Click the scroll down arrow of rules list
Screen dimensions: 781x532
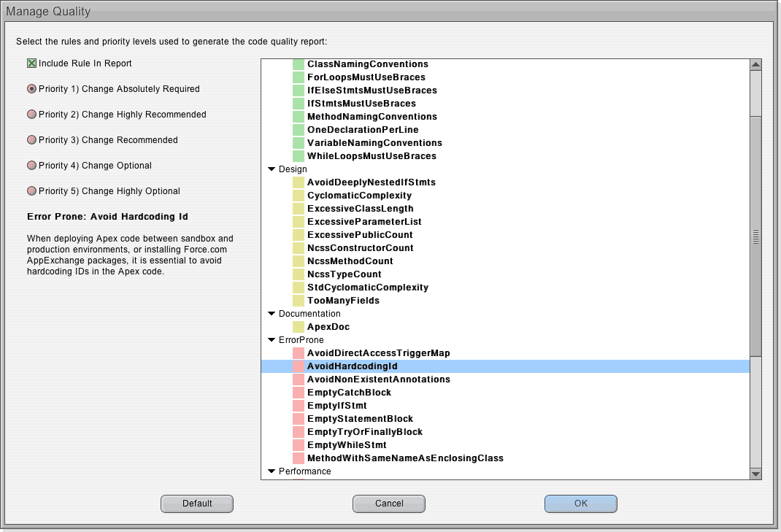755,474
